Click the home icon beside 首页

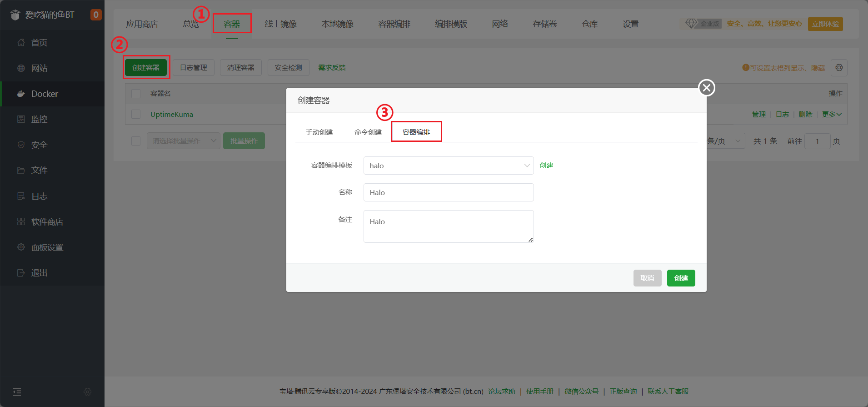point(21,43)
